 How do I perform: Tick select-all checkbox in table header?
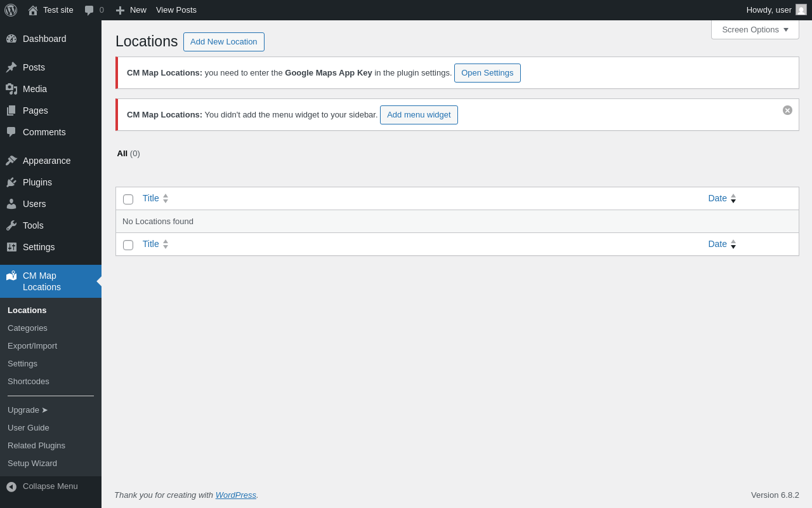(128, 199)
